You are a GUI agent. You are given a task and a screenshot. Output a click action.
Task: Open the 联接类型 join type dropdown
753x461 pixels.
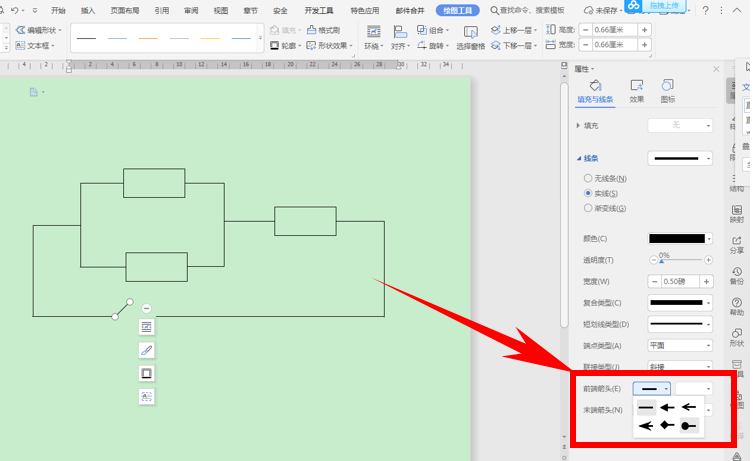point(680,366)
